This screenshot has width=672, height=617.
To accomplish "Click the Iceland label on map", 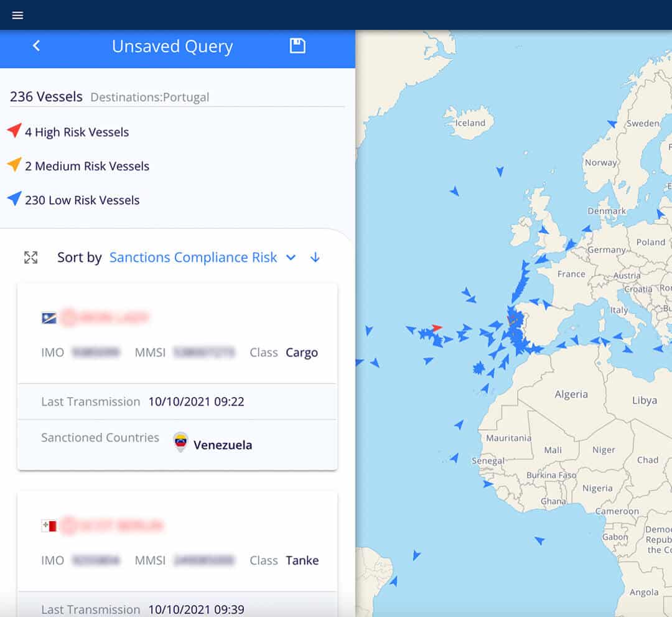I will click(470, 123).
